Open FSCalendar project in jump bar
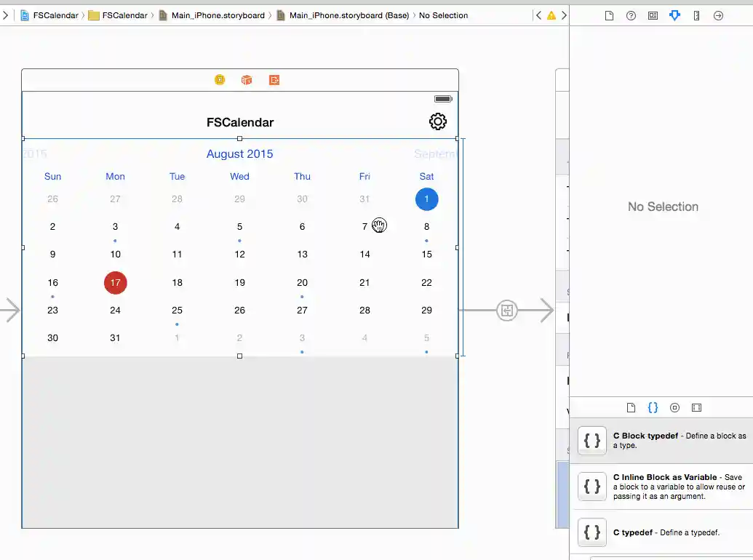753x560 pixels. pos(49,15)
